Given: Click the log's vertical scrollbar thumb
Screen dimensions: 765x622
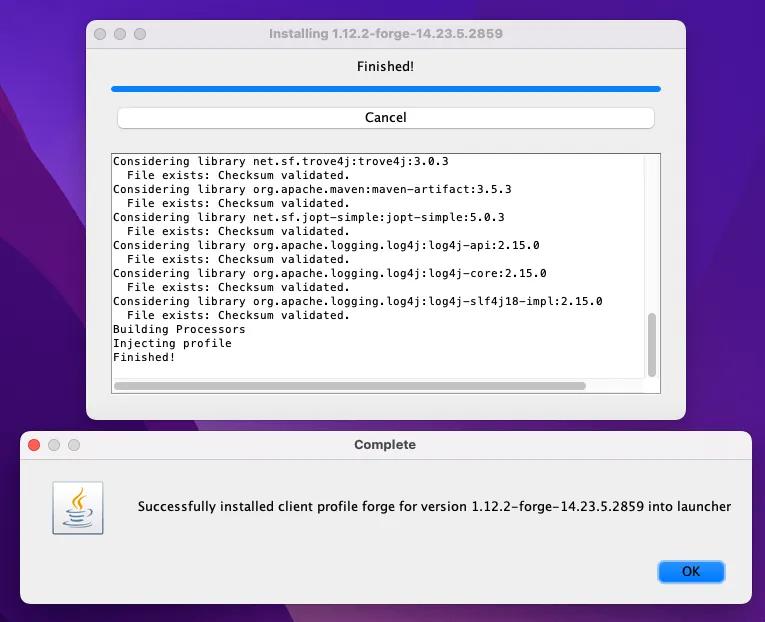Looking at the screenshot, I should point(652,345).
